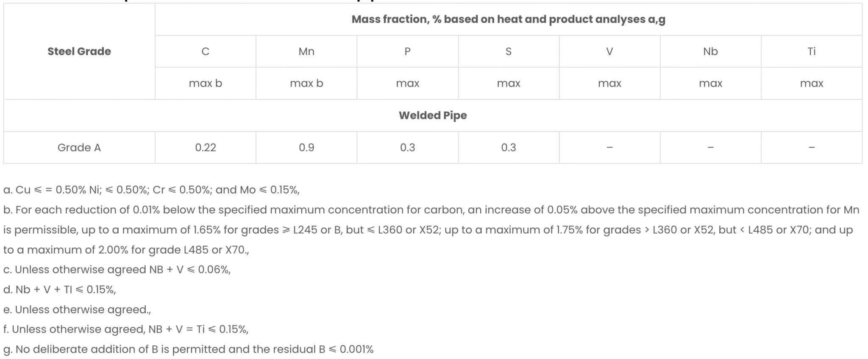Click the 0.9 manganese value cell
Viewport: 868px width, 359px height.
click(x=306, y=147)
